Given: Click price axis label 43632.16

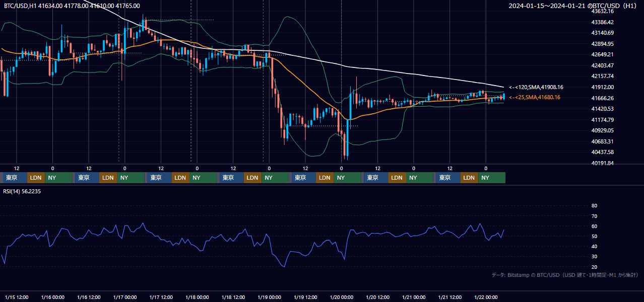Looking at the screenshot, I should pos(602,11).
